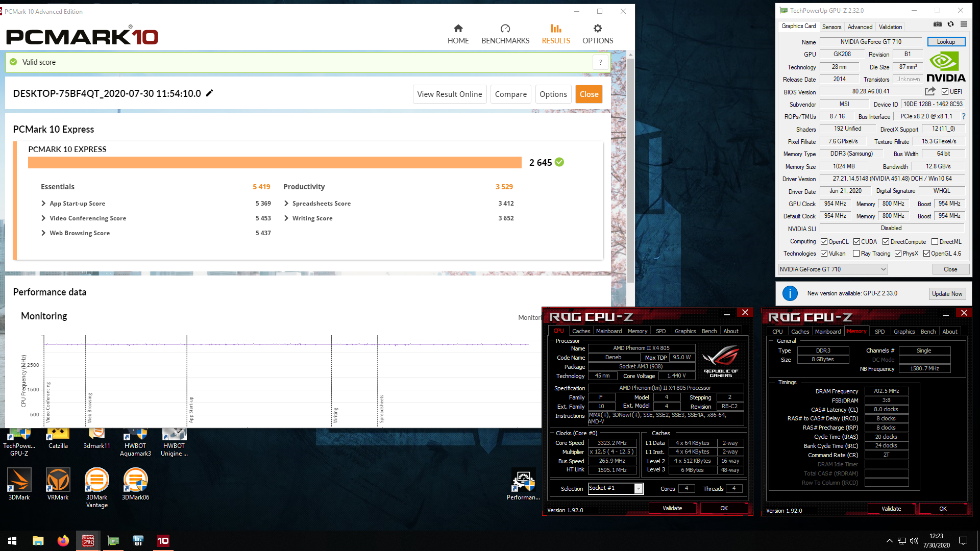Toggle OpenGL 4.6 checkbox

926,254
